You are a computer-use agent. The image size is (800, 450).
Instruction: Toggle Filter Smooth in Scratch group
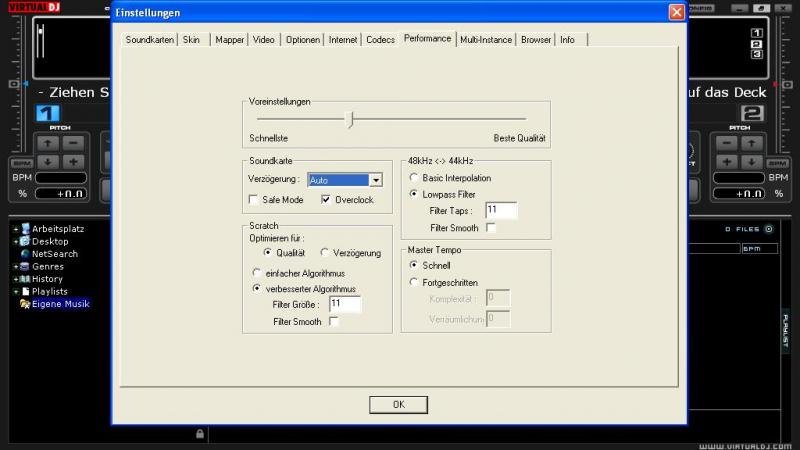pyautogui.click(x=334, y=321)
